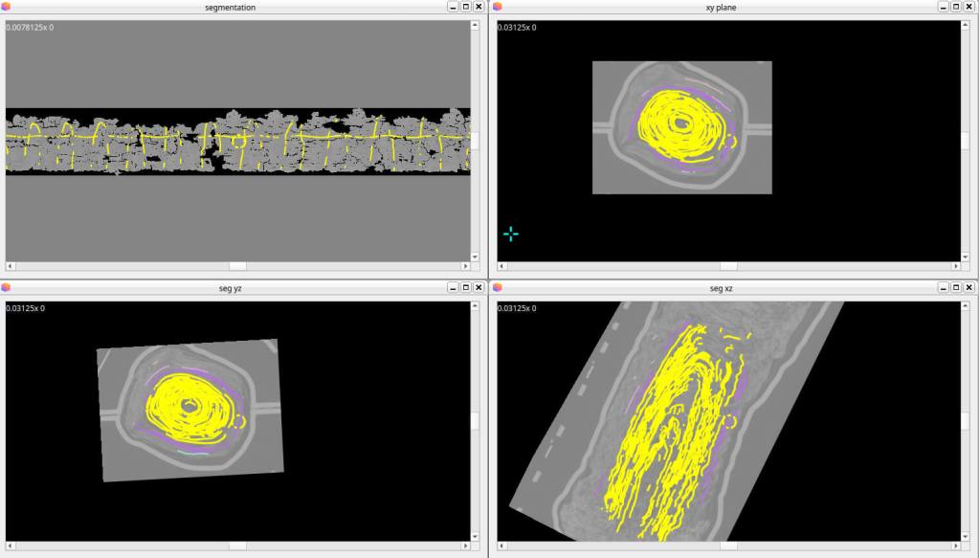980x558 pixels.
Task: Close the segmentation window
Action: [x=479, y=7]
